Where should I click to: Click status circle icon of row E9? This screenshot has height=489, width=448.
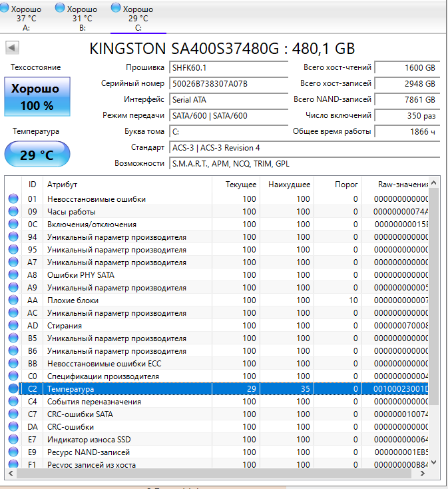[x=13, y=452]
